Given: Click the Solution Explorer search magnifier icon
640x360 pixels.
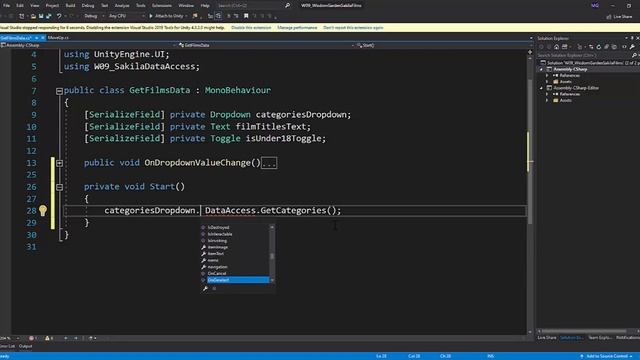Looking at the screenshot, I should click(634, 55).
